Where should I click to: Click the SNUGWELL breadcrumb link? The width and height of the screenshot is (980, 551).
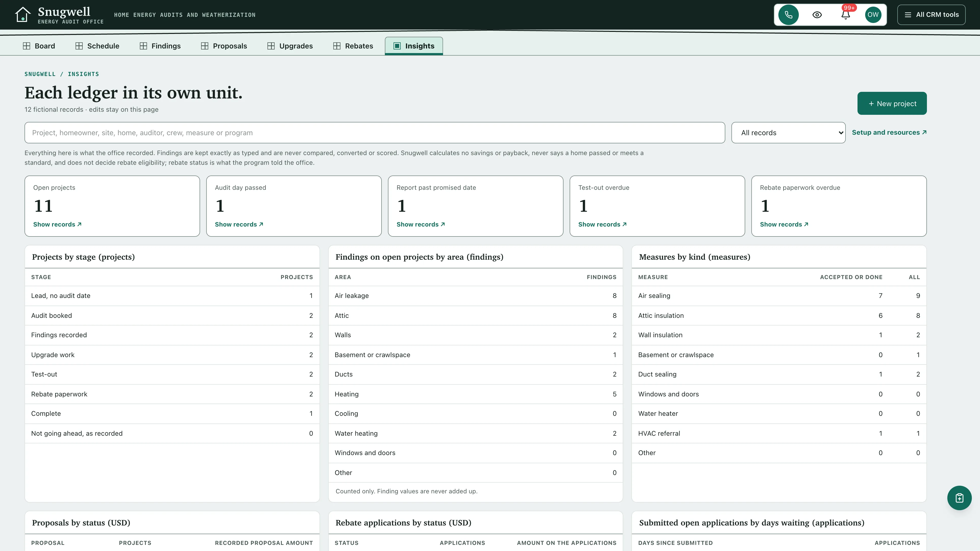(x=40, y=74)
